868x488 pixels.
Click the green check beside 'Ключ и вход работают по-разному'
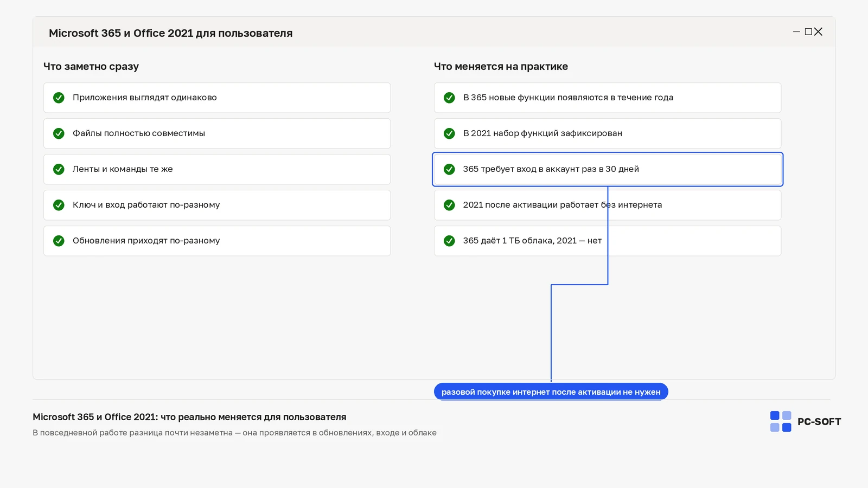tap(59, 205)
